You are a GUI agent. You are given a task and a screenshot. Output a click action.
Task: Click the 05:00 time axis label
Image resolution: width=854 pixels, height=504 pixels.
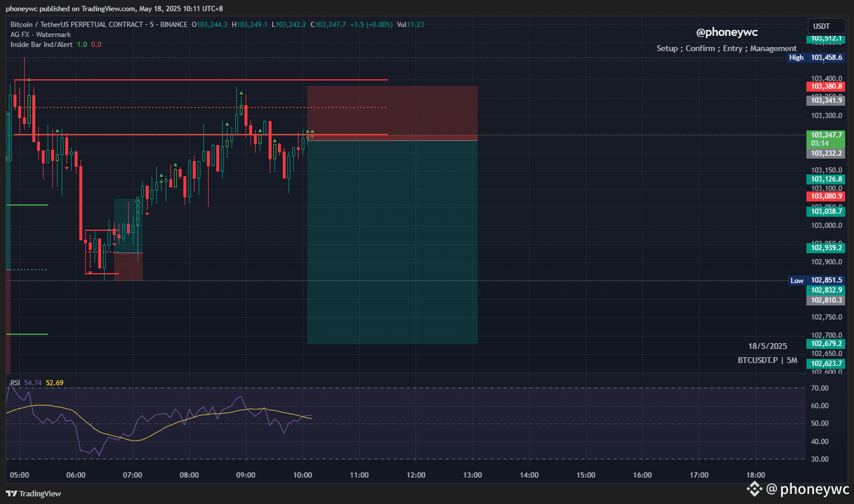(19, 475)
